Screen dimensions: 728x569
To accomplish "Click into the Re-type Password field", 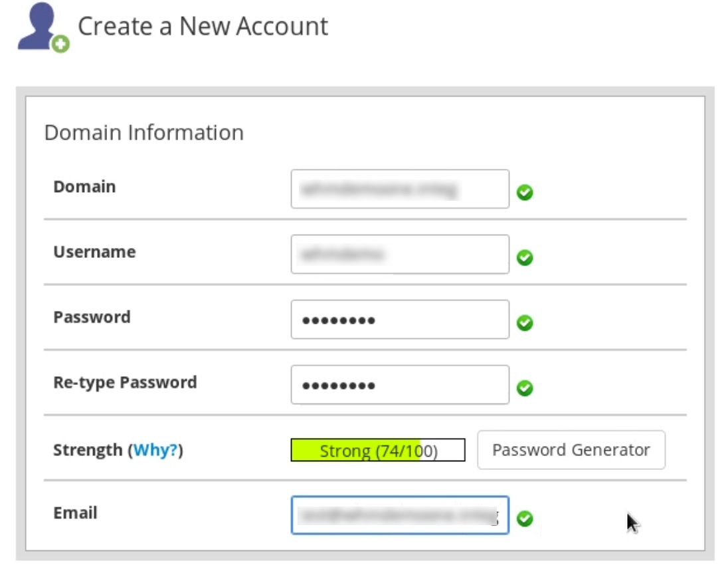I will tap(400, 384).
